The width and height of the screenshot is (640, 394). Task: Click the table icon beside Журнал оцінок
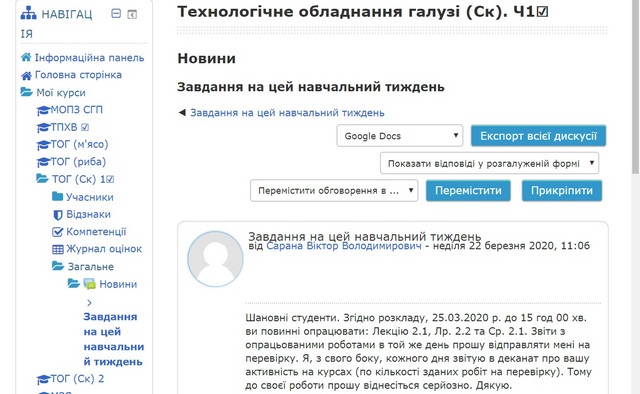pos(58,249)
